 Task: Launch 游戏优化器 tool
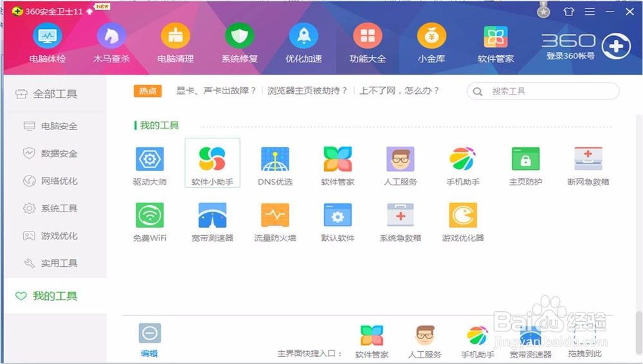click(463, 222)
